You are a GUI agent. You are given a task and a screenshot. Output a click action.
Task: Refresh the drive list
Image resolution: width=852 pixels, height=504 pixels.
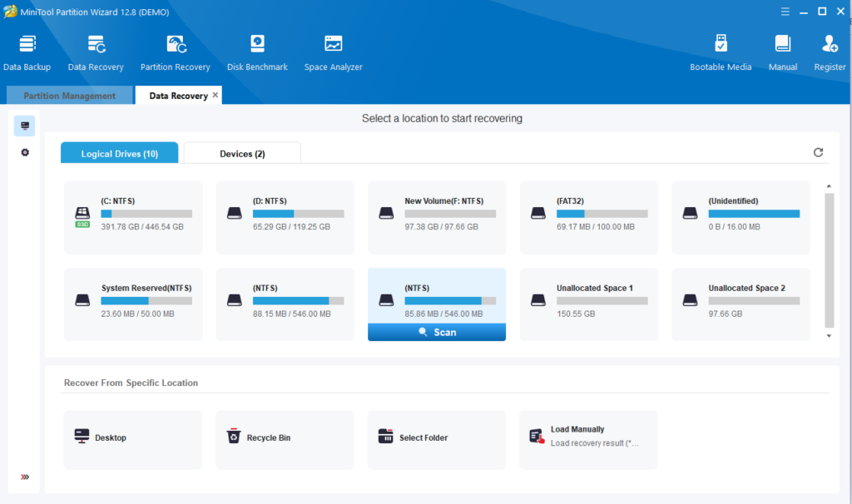(818, 152)
